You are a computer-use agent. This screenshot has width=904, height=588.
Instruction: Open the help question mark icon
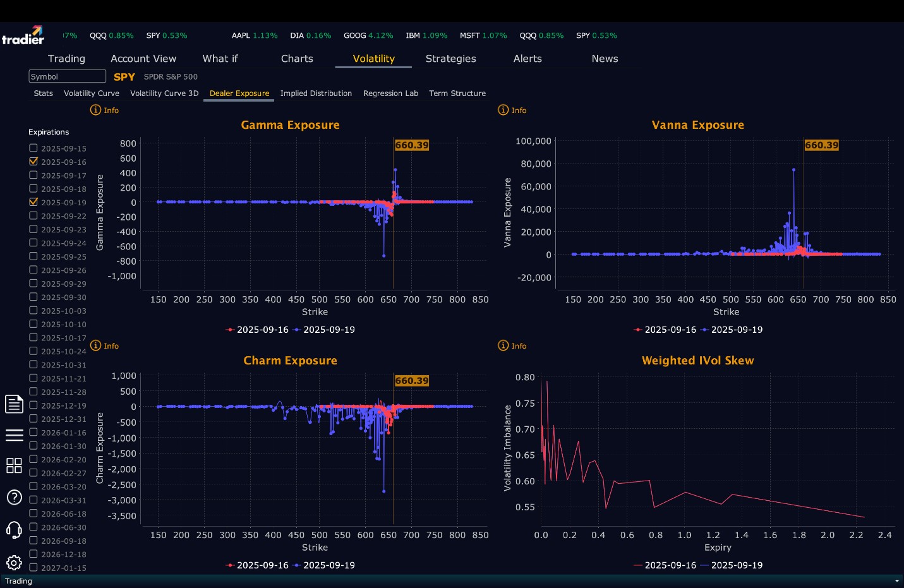pyautogui.click(x=14, y=498)
